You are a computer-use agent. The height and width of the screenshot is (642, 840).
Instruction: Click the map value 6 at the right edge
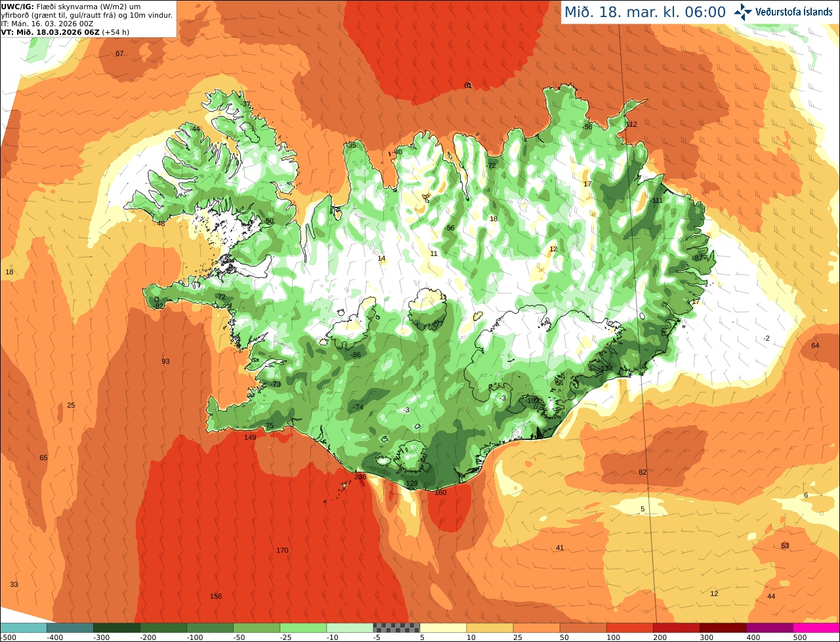(x=806, y=495)
